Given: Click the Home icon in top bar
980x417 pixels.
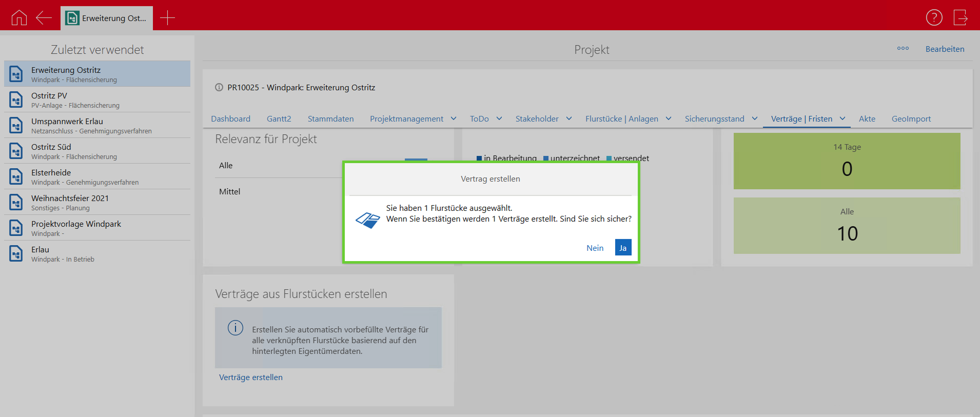Looking at the screenshot, I should (x=19, y=18).
